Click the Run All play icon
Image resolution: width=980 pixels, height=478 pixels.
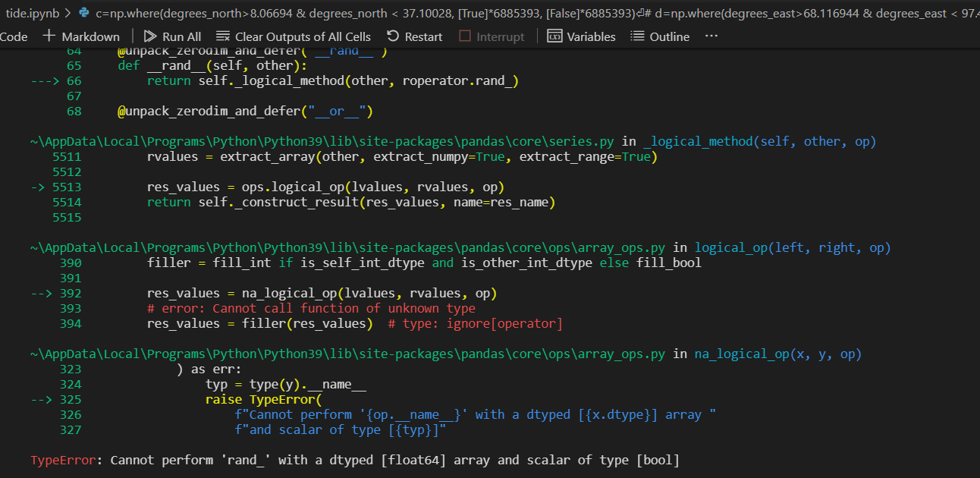pos(149,36)
